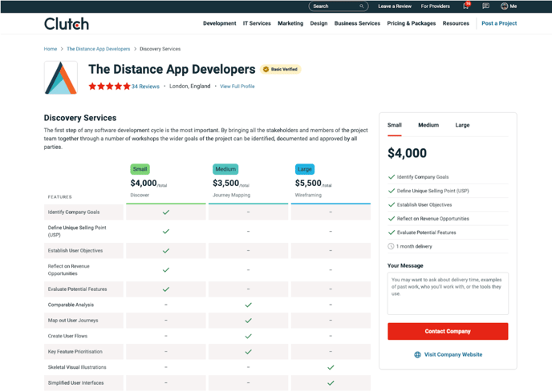Click checkmark for Comparable Analysis in Medium column
The height and width of the screenshot is (392, 552).
(x=248, y=305)
